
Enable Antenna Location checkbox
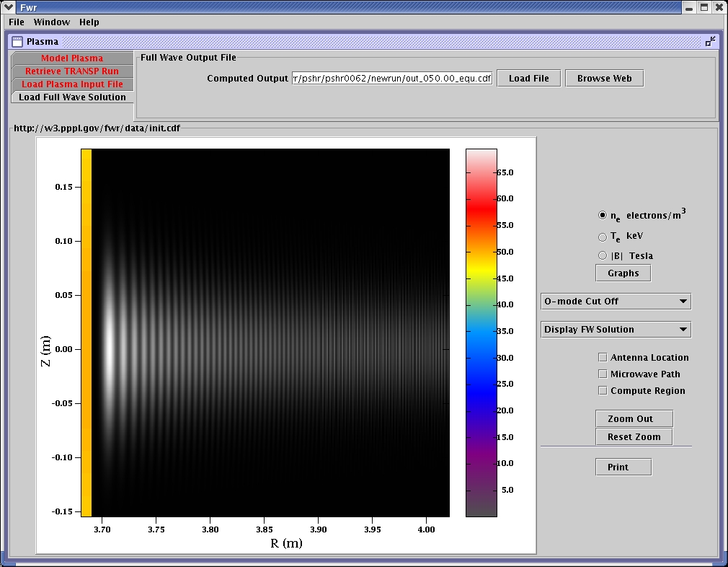(603, 357)
